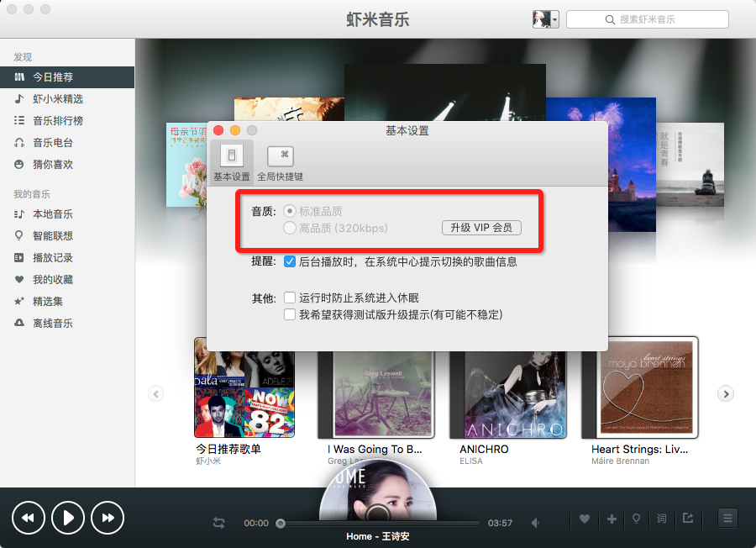Screen dimensions: 756x548
Task: Click the icon beside 播放记录
Action: pos(18,257)
